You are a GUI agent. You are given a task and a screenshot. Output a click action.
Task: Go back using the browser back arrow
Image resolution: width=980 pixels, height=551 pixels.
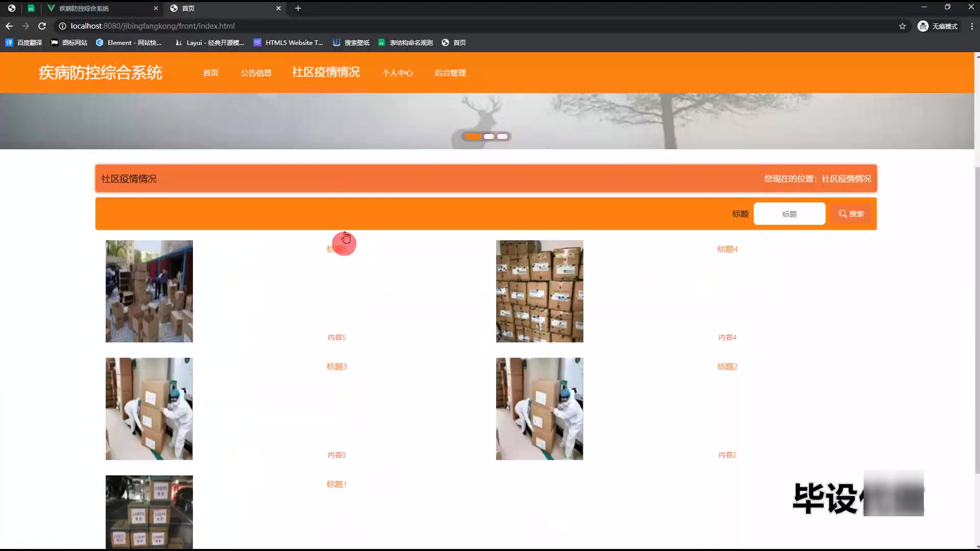pyautogui.click(x=9, y=26)
